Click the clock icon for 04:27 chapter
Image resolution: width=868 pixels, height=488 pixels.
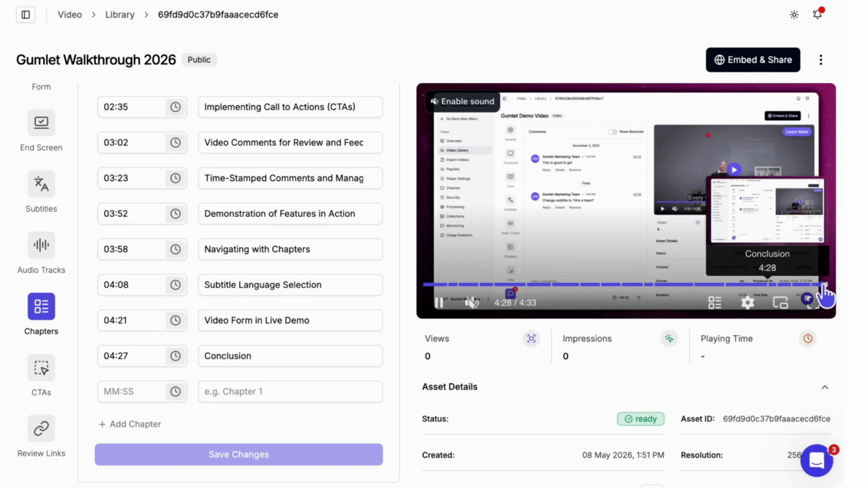(175, 356)
